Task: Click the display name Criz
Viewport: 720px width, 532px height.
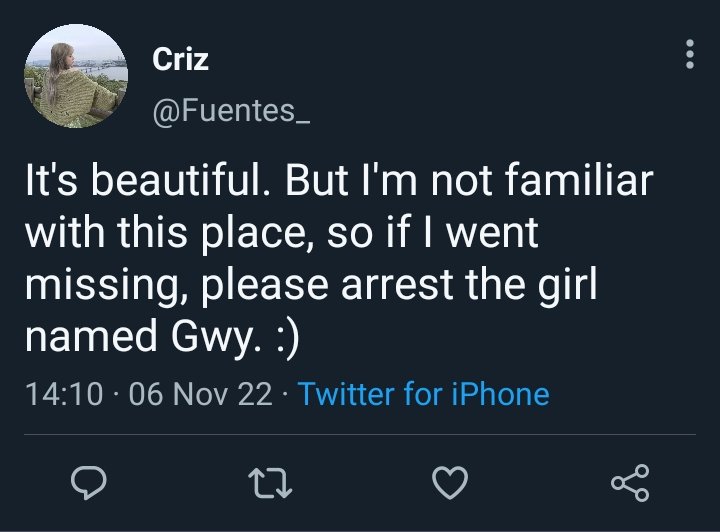Action: pyautogui.click(x=181, y=59)
